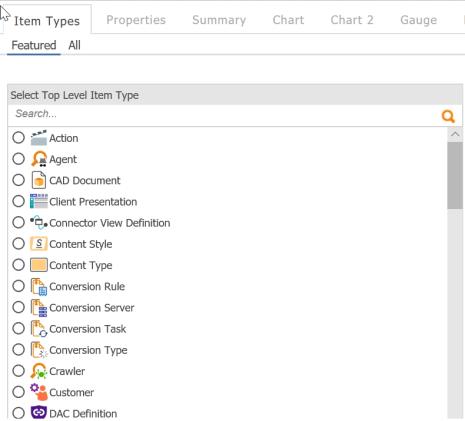Click the 'Action' item label

(x=64, y=138)
